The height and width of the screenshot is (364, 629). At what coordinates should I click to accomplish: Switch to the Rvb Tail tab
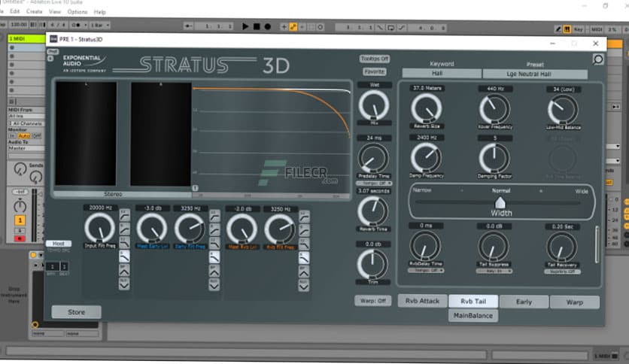[473, 301]
